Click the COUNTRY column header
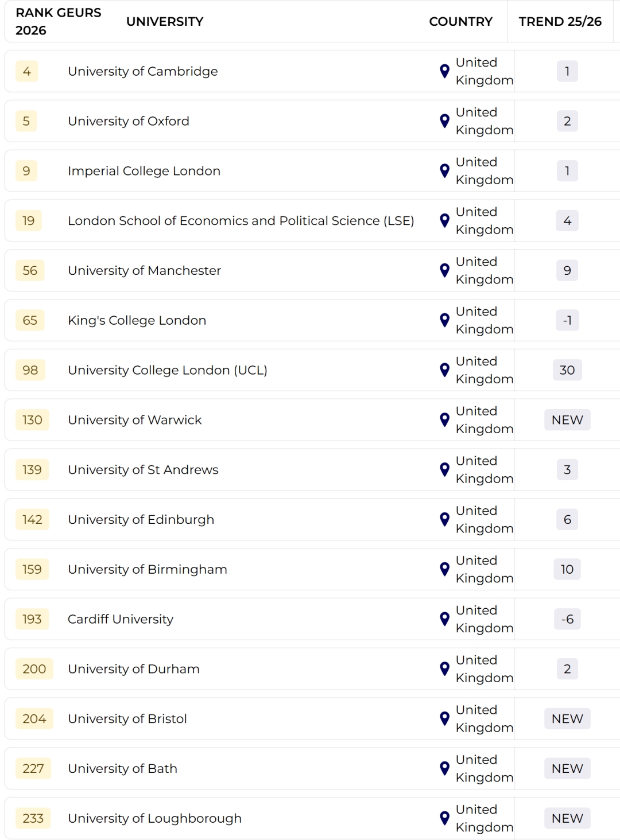The width and height of the screenshot is (620, 840). click(460, 22)
